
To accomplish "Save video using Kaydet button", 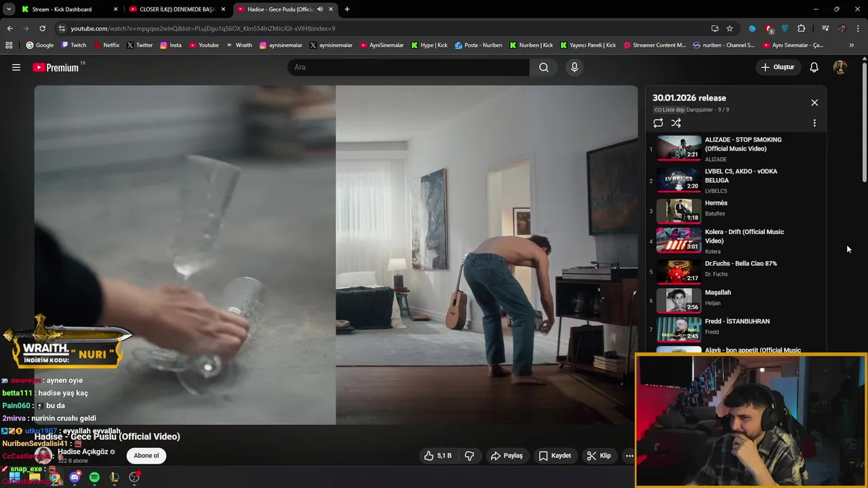I will click(555, 455).
